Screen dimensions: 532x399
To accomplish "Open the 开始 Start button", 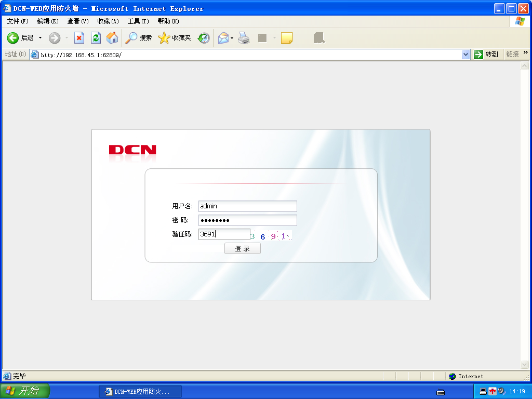I will (24, 391).
